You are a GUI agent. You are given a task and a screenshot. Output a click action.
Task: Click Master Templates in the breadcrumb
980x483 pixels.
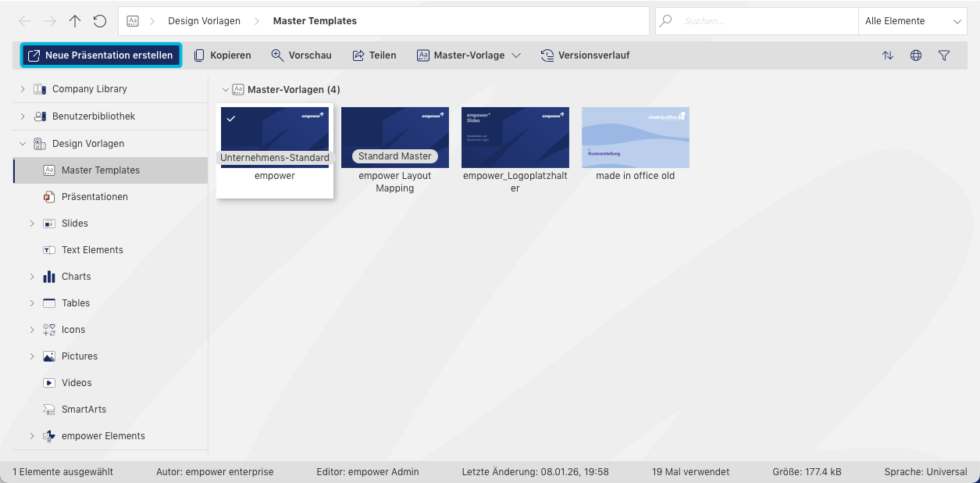click(315, 21)
